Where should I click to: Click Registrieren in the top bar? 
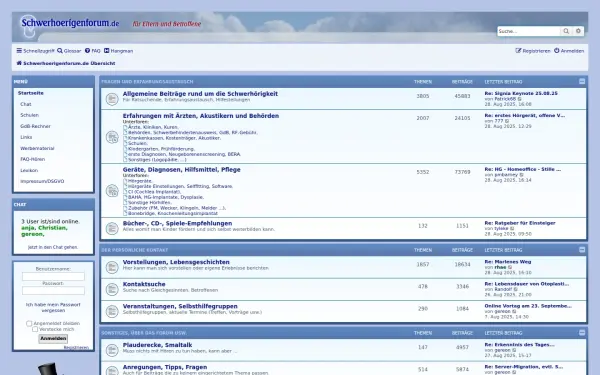[x=533, y=51]
